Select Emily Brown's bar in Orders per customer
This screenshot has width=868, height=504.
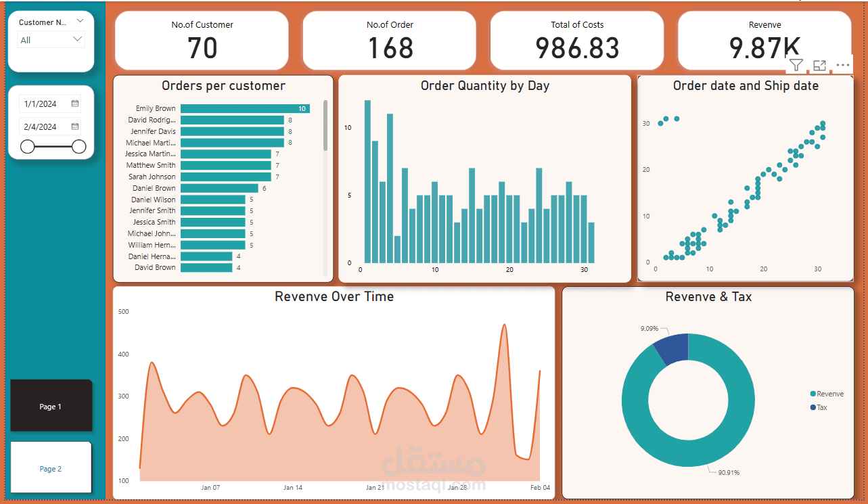click(x=244, y=108)
